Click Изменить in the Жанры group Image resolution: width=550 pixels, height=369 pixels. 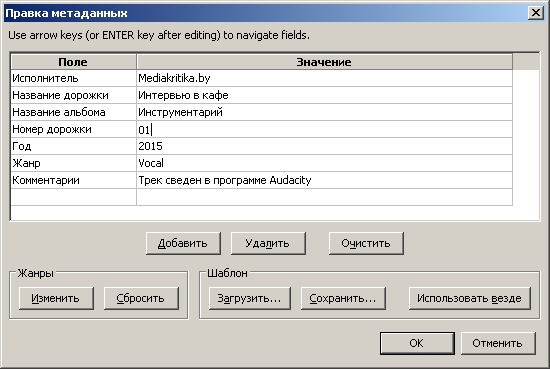56,298
